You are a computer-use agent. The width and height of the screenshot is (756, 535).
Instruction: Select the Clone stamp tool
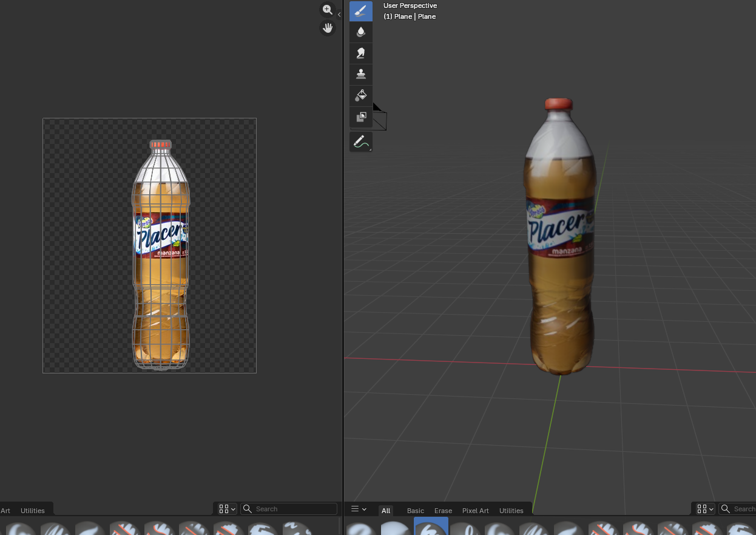coord(361,74)
